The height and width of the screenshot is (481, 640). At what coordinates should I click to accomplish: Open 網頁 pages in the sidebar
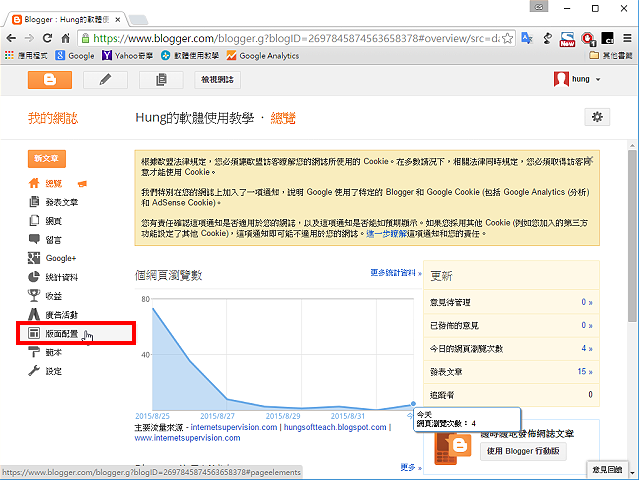[x=53, y=221]
